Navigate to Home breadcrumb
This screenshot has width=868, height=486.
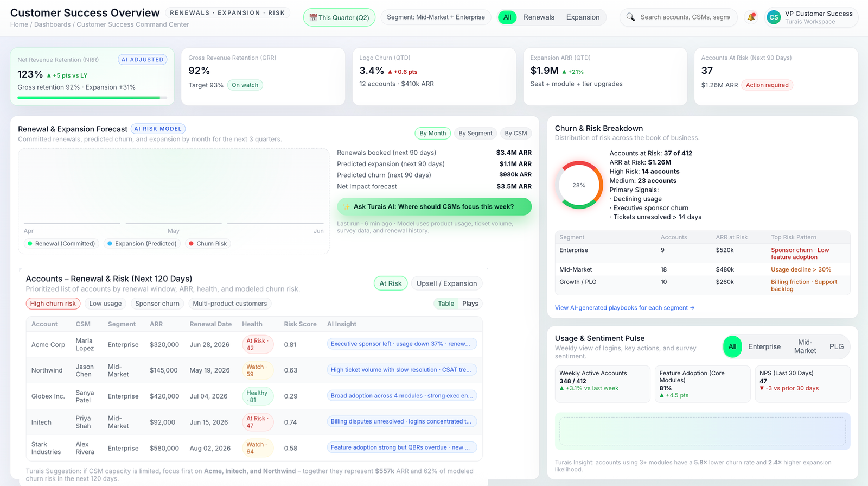point(19,24)
